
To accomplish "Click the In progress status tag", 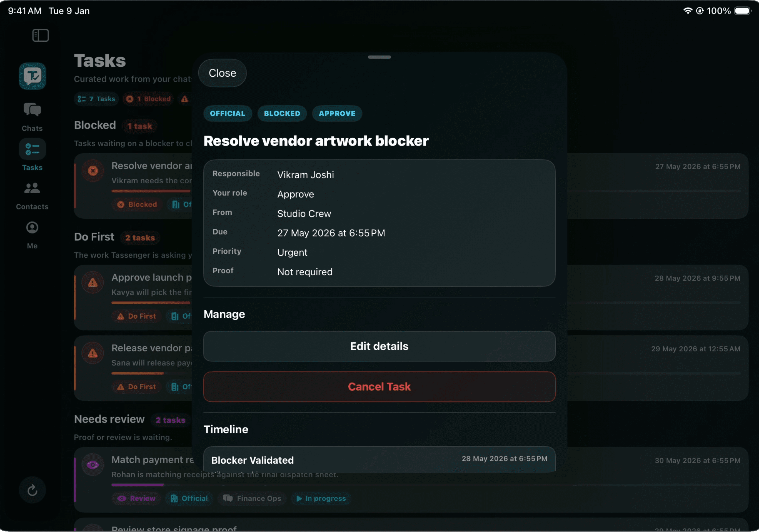I will tap(321, 498).
